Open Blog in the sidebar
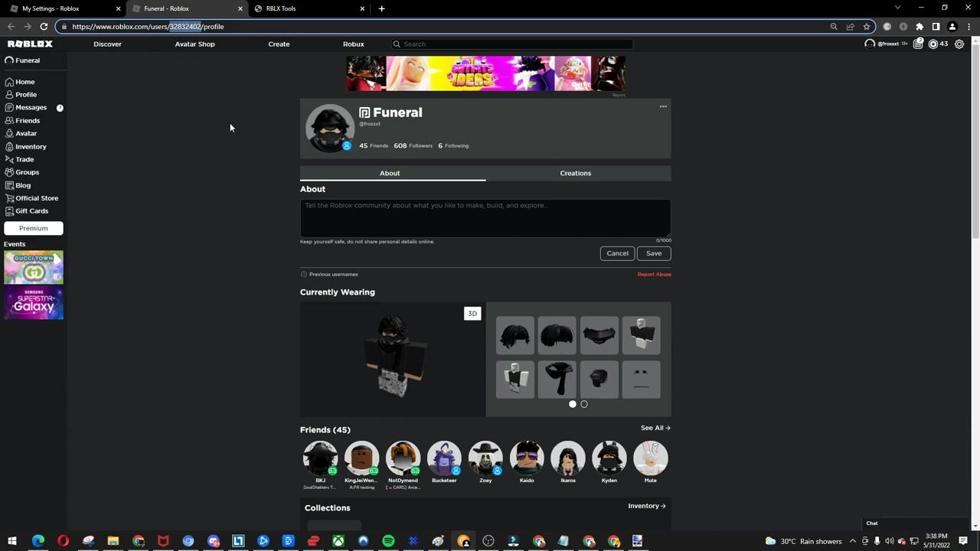 [18, 185]
